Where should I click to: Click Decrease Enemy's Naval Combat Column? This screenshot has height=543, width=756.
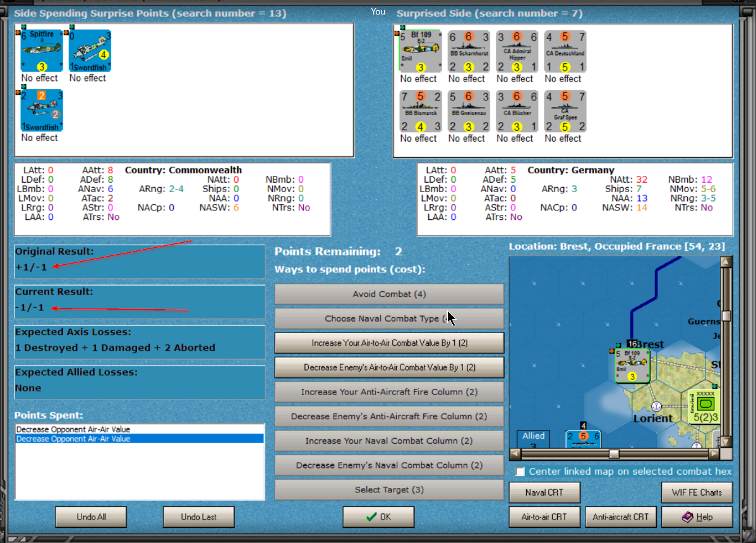pos(389,465)
